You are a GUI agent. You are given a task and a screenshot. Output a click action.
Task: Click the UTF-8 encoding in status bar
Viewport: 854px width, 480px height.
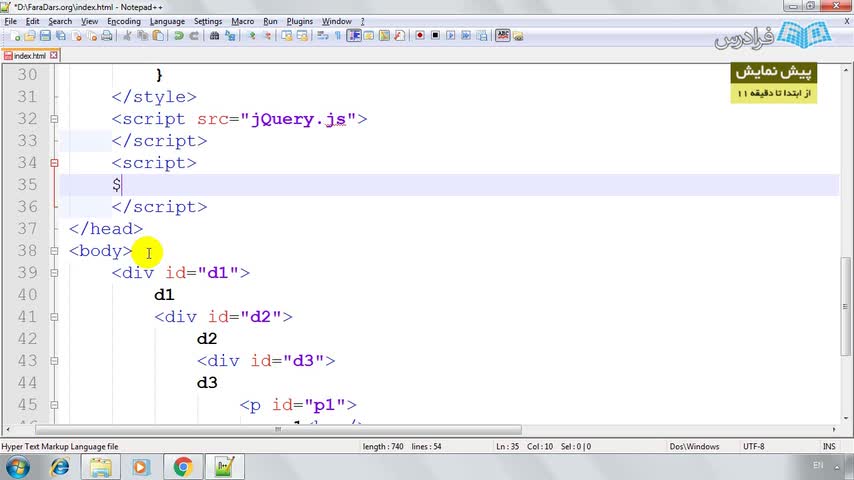point(754,446)
